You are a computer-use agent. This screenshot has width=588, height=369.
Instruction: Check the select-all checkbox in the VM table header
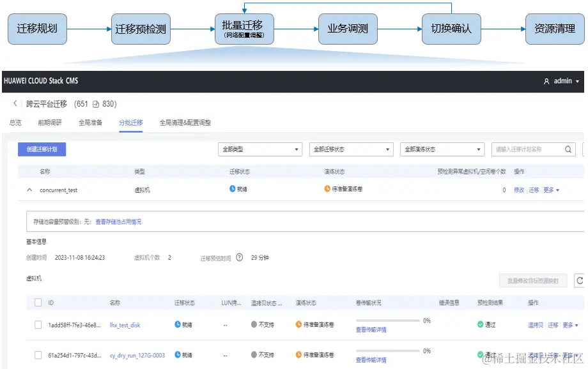(x=38, y=303)
